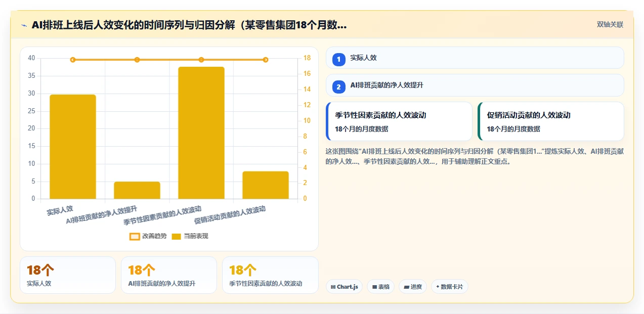Click the left axis value 40

(x=31, y=58)
